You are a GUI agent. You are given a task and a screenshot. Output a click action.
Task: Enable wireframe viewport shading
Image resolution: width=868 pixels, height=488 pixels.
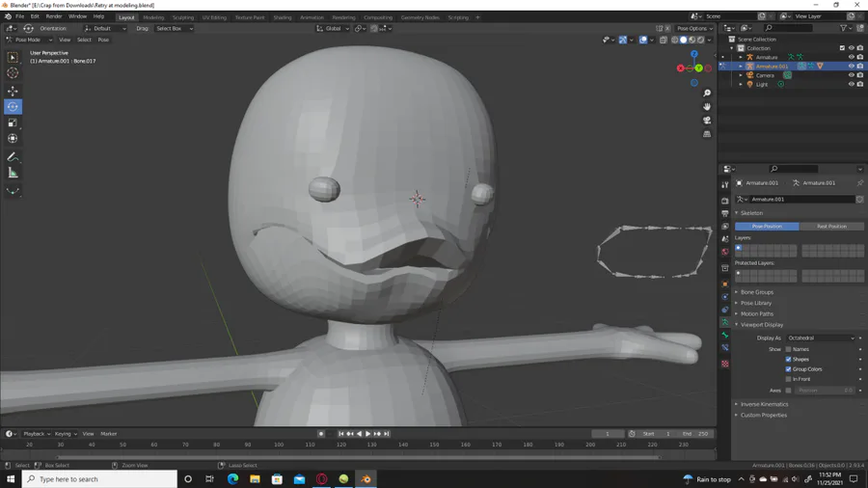coord(674,40)
